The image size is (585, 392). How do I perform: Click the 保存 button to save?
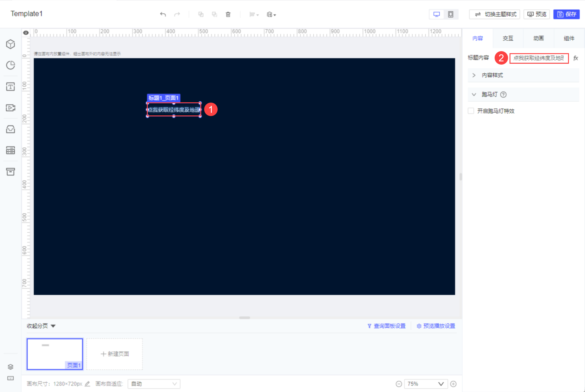click(x=566, y=14)
